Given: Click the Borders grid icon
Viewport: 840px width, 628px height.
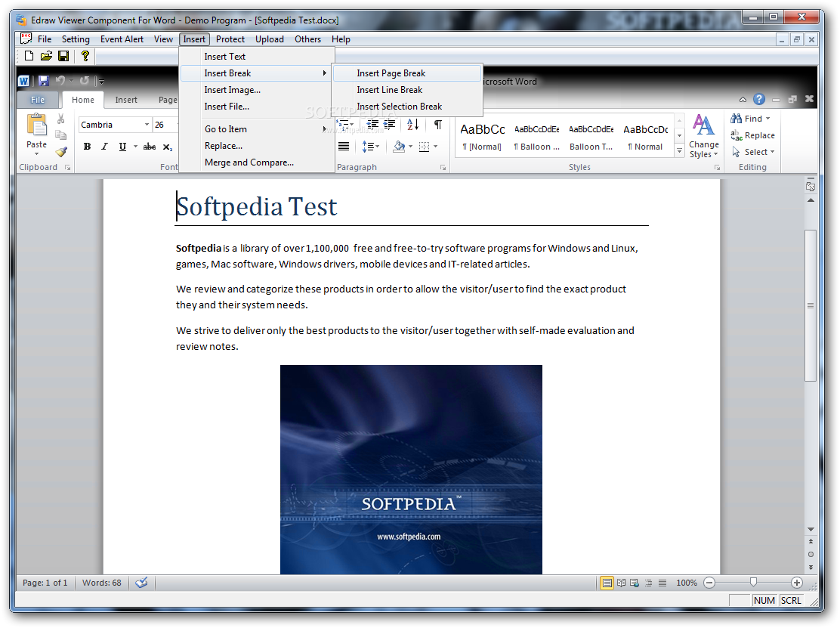Looking at the screenshot, I should coord(424,147).
